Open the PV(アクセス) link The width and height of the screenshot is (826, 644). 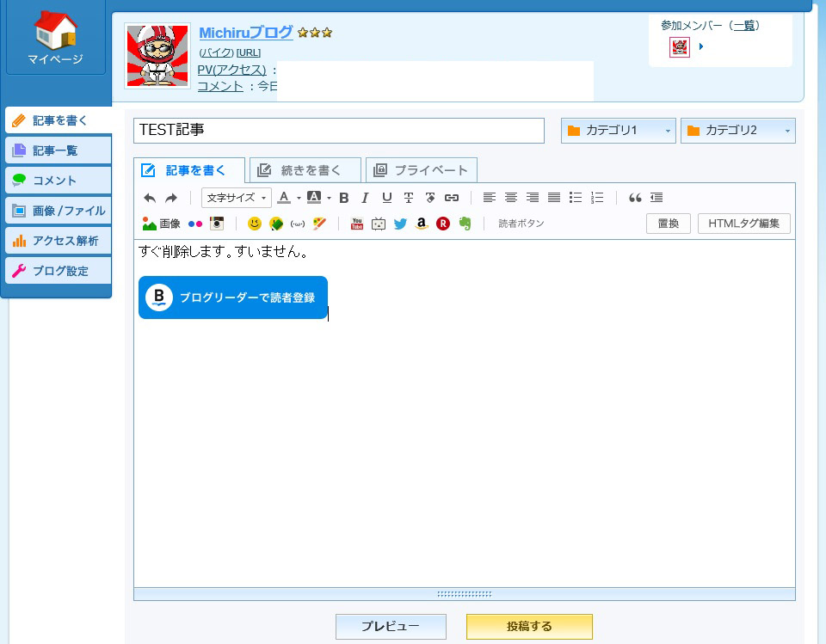231,70
